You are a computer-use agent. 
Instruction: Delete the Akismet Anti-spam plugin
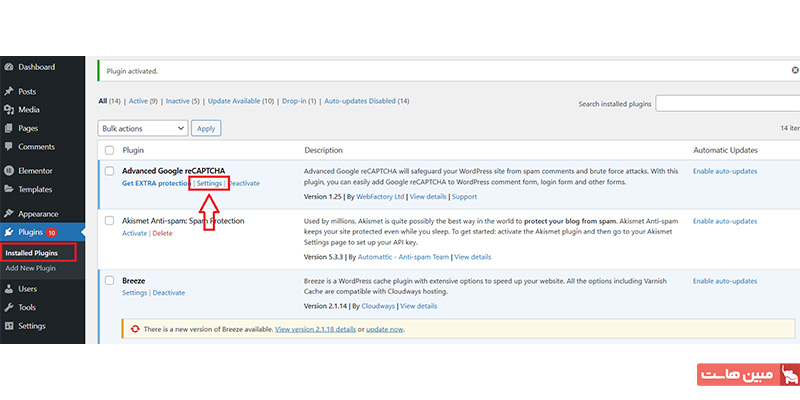(x=162, y=233)
